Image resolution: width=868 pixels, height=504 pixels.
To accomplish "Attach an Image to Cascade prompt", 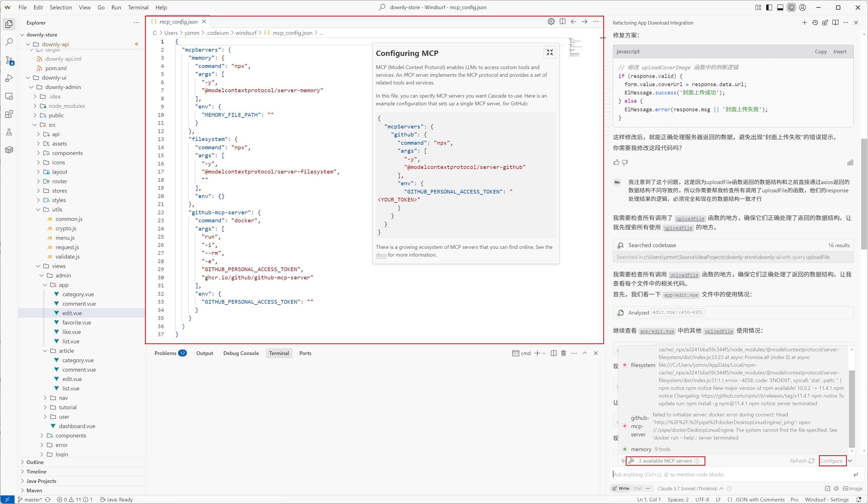I will click(853, 489).
